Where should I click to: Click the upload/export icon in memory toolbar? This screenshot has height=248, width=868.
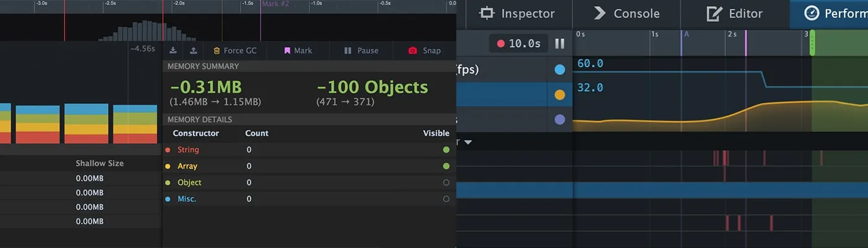tap(193, 51)
